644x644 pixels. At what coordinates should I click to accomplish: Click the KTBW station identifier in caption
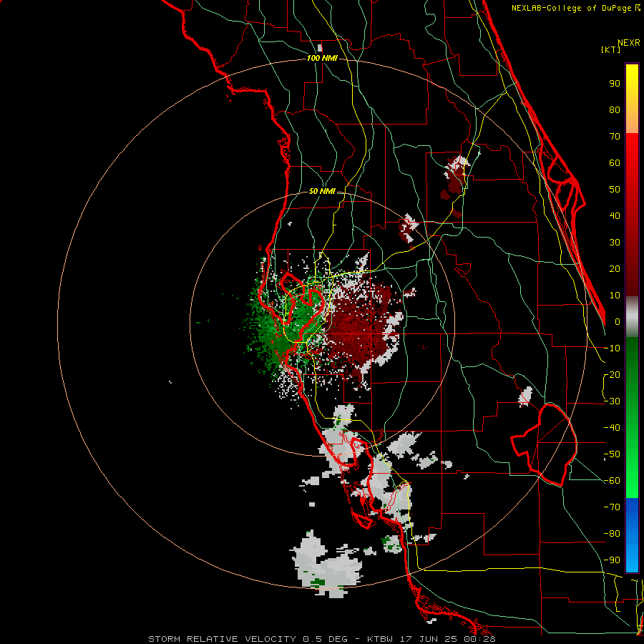[380, 639]
